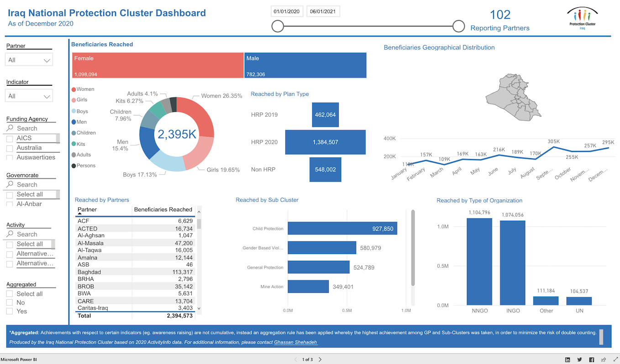
Task: Click the share report icon
Action: tap(604, 359)
